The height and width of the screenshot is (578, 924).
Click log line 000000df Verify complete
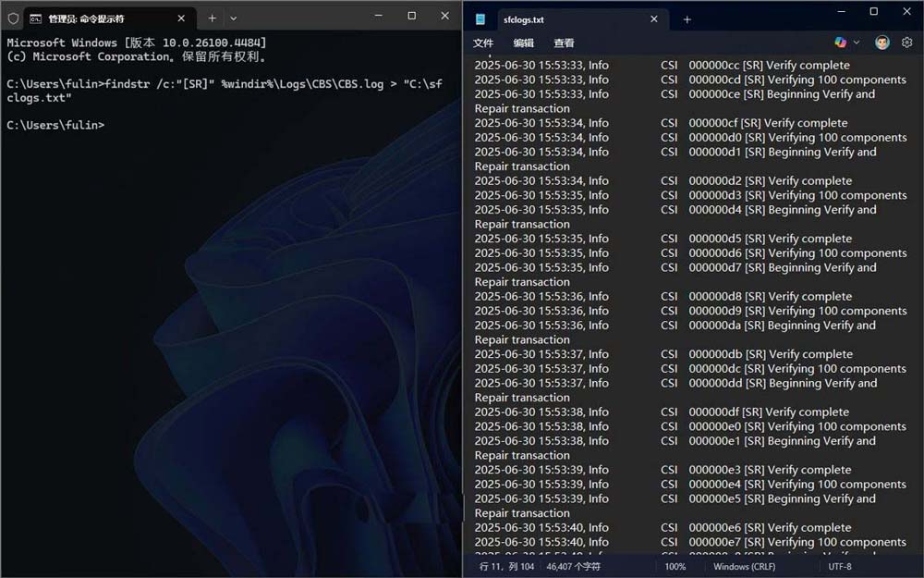point(663,412)
